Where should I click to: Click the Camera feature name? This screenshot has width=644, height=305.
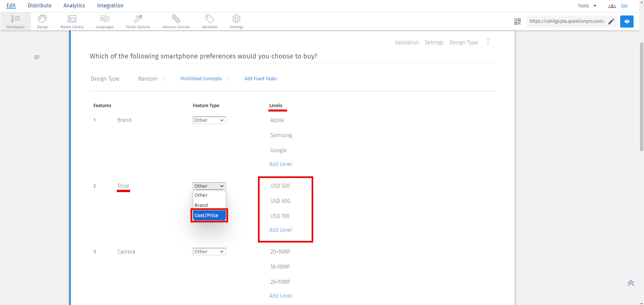pos(126,252)
